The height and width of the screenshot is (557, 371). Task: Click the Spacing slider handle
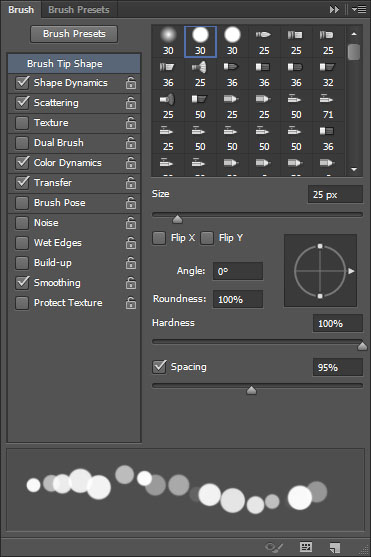(251, 390)
